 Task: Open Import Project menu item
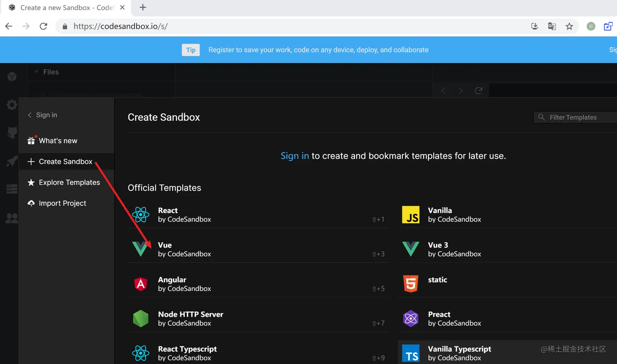coord(67,203)
